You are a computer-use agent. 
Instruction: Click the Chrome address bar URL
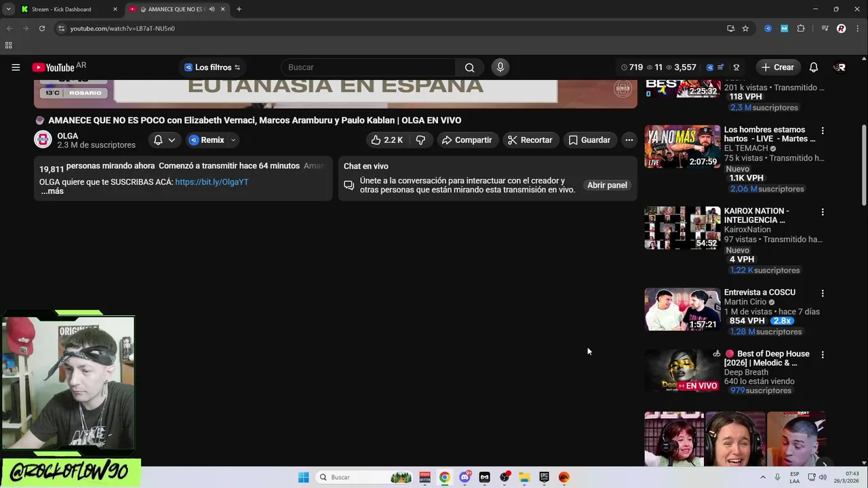(122, 28)
